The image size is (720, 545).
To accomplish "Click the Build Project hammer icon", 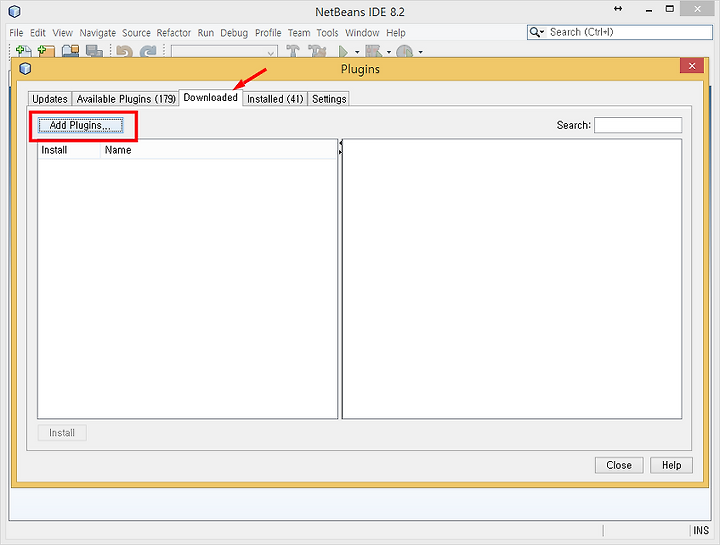I will click(x=292, y=51).
